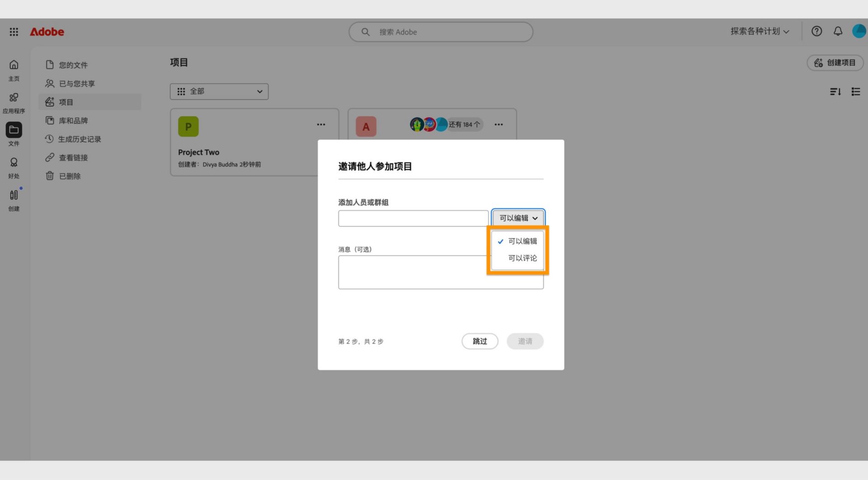Focus the 添加人员或群组 input field
Viewport: 868px width, 480px height.
[x=413, y=219]
